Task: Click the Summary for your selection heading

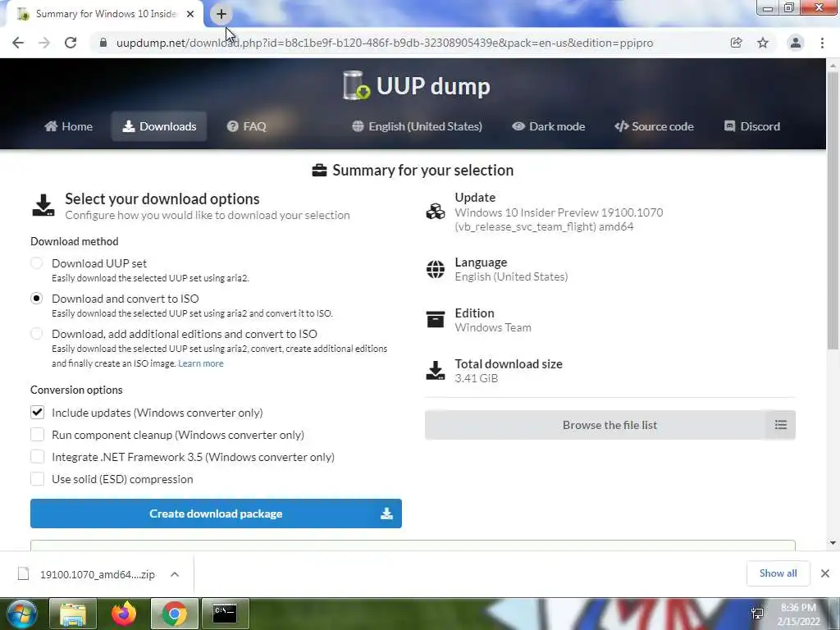Action: [x=422, y=171]
